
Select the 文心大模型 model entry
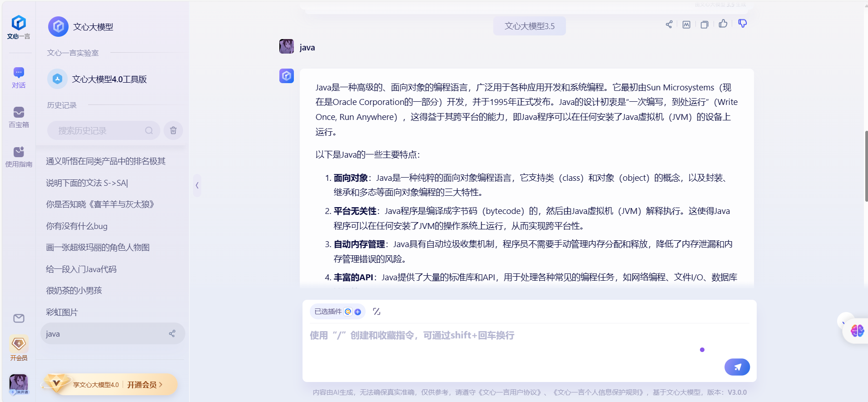tap(81, 27)
